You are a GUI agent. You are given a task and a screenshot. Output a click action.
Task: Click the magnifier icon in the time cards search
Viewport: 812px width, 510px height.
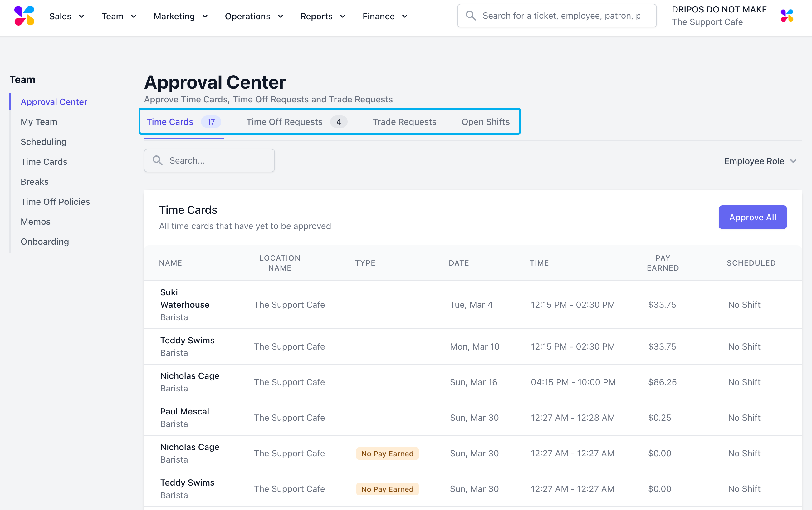(158, 160)
